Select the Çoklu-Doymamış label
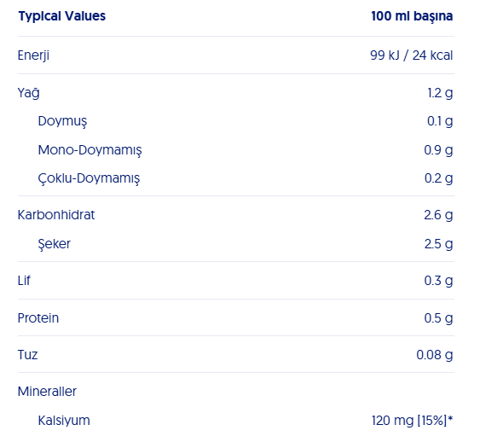This screenshot has height=448, width=480. click(x=89, y=178)
